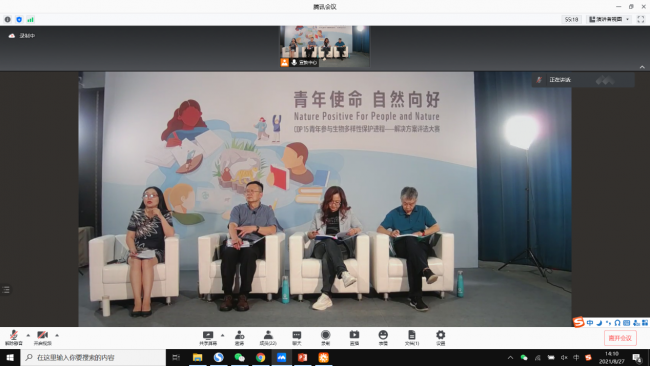Unmute the microphone
Screen dimensions: 650x366
13,337
